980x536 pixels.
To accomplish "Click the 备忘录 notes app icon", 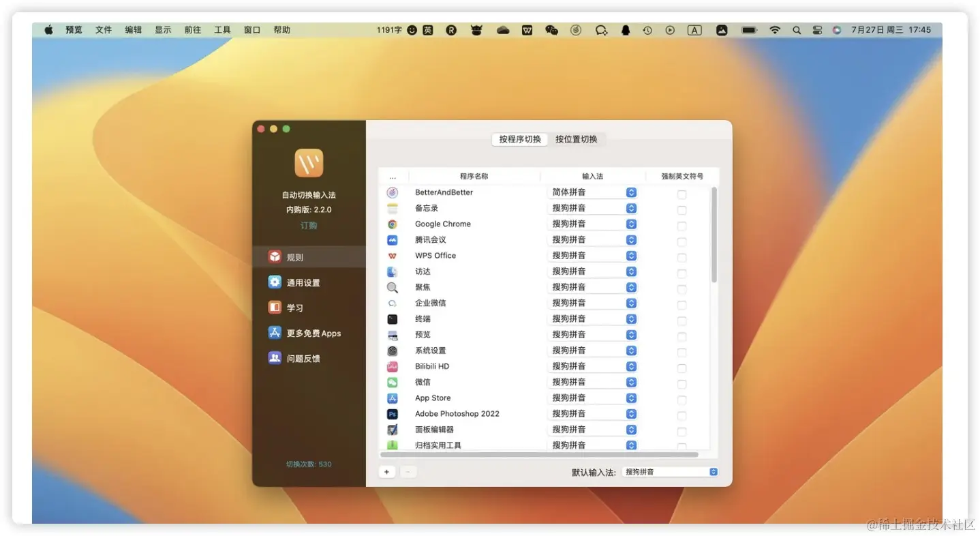I will tap(392, 208).
